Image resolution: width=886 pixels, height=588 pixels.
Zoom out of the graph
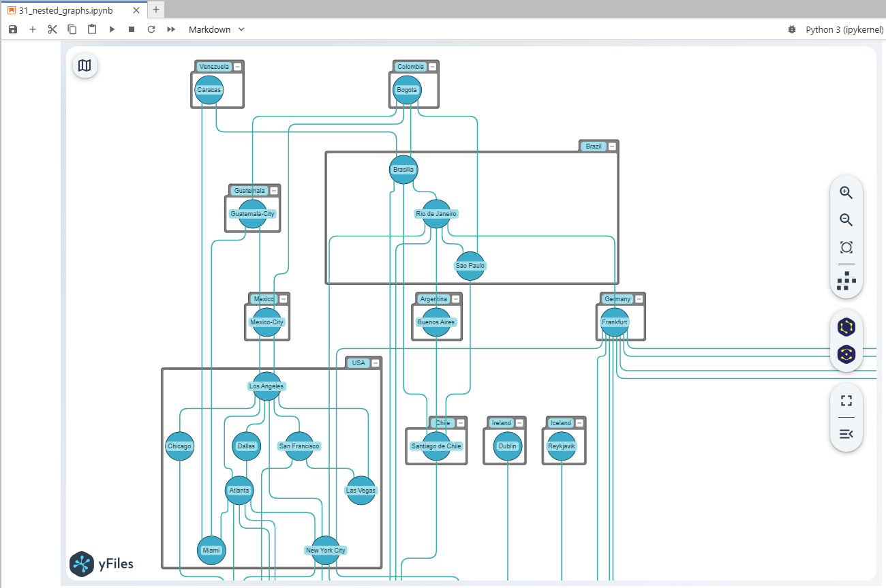[x=846, y=219]
